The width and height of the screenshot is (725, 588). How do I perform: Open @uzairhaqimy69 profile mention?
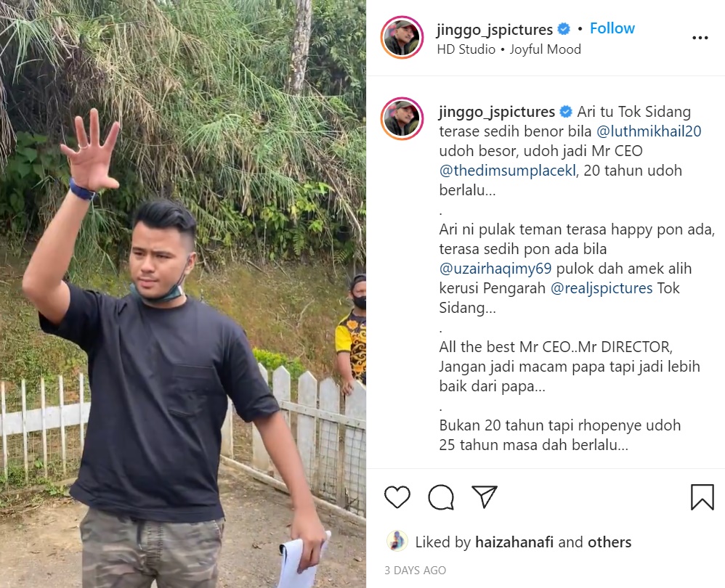coord(495,269)
